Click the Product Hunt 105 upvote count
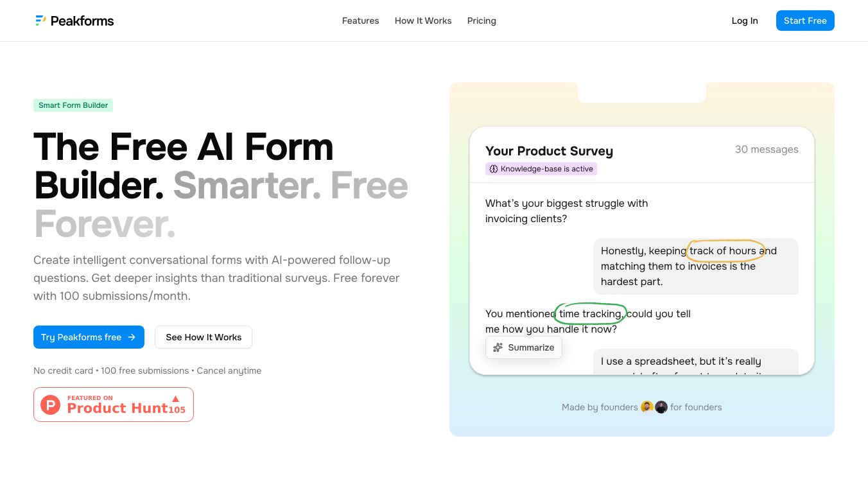The height and width of the screenshot is (488, 868). tap(177, 410)
